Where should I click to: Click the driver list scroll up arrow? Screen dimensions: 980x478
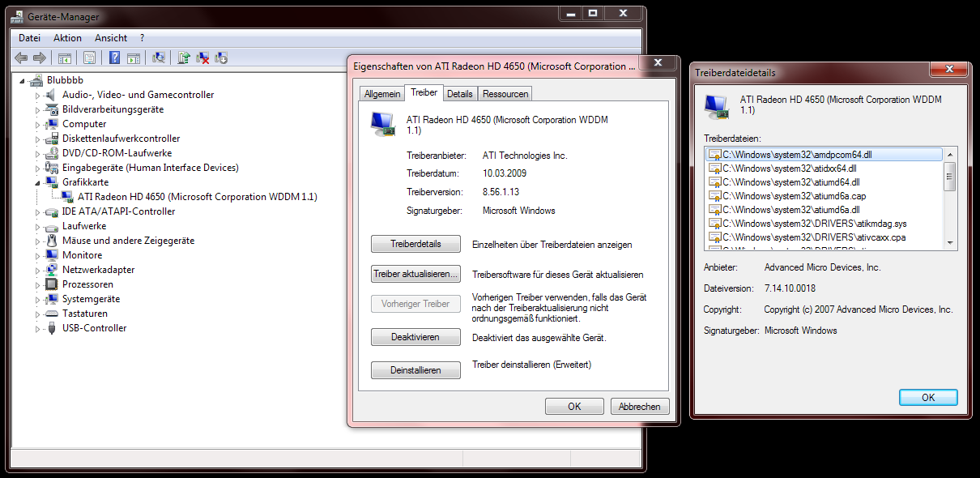[x=950, y=154]
